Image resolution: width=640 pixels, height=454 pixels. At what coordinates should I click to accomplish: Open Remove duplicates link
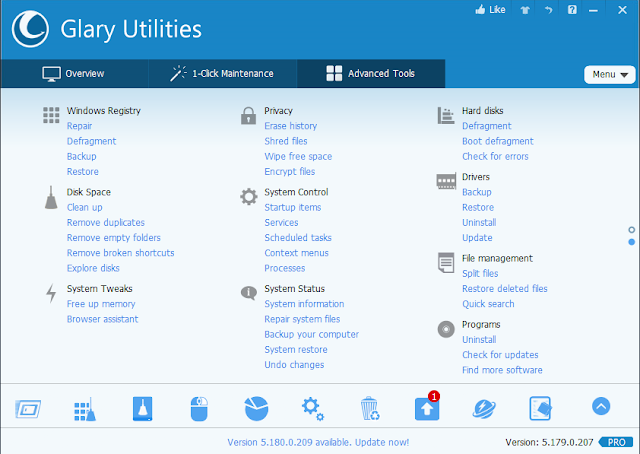tap(106, 223)
